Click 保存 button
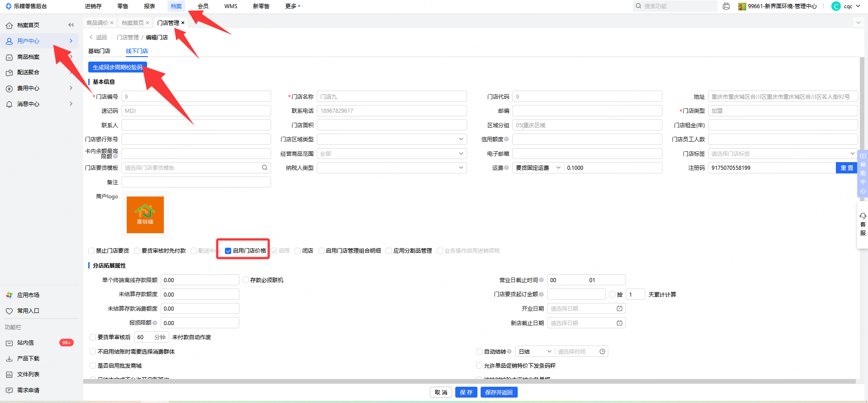 [466, 392]
